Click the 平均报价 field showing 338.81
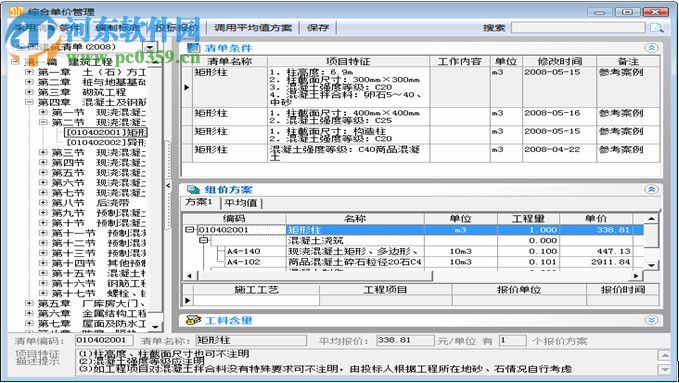This screenshot has width=679, height=383. pos(405,341)
